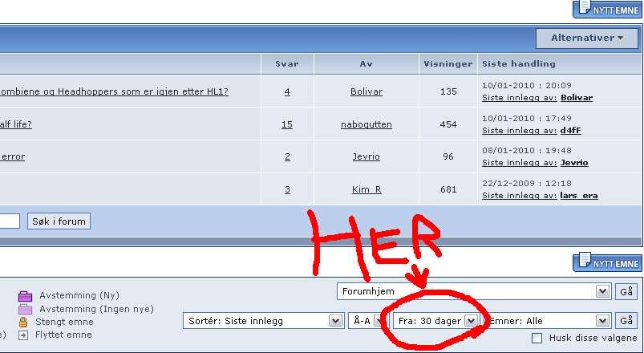Click Gå button next to Forumhjem
Viewport: 644px width, 353px height.
(626, 291)
